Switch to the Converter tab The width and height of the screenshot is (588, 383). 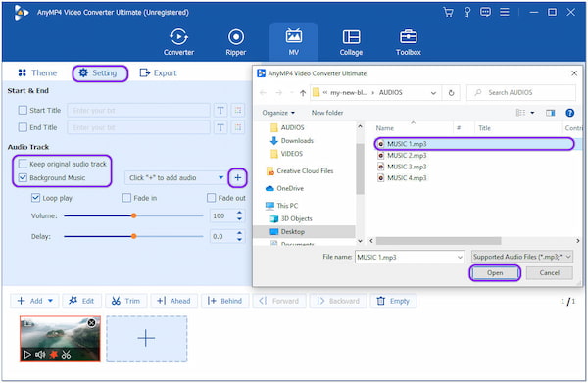click(179, 42)
